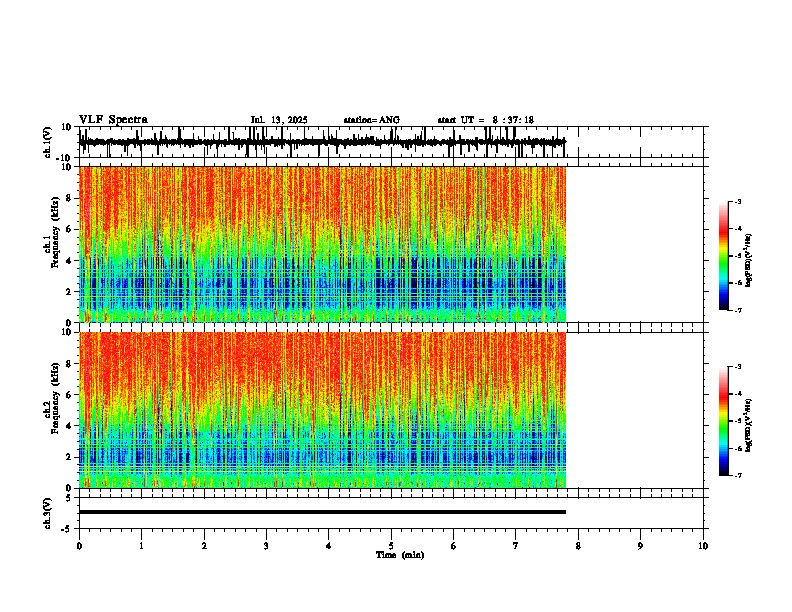This screenshot has height=612, width=792.
Task: Click tick label "6" on the Time axis
Action: point(454,546)
